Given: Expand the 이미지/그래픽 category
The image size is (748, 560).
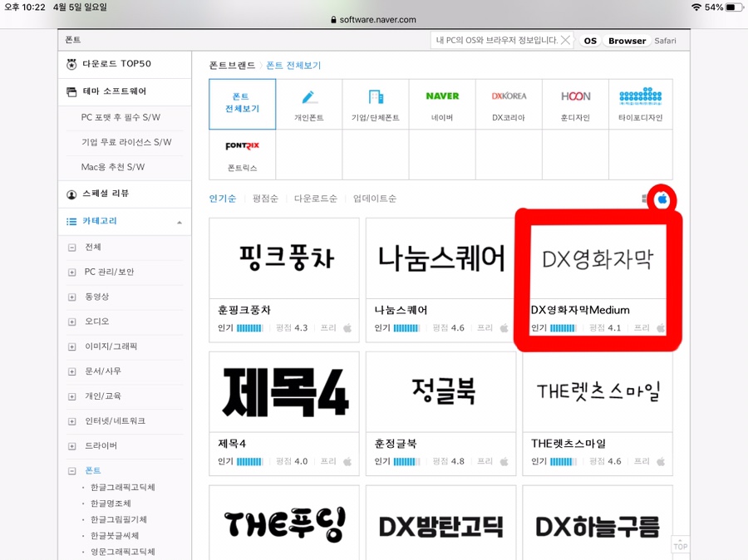Looking at the screenshot, I should pos(72,346).
